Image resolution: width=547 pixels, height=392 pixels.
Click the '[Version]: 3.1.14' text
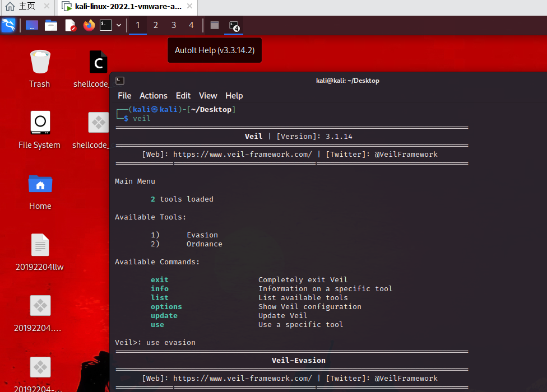pyautogui.click(x=314, y=136)
